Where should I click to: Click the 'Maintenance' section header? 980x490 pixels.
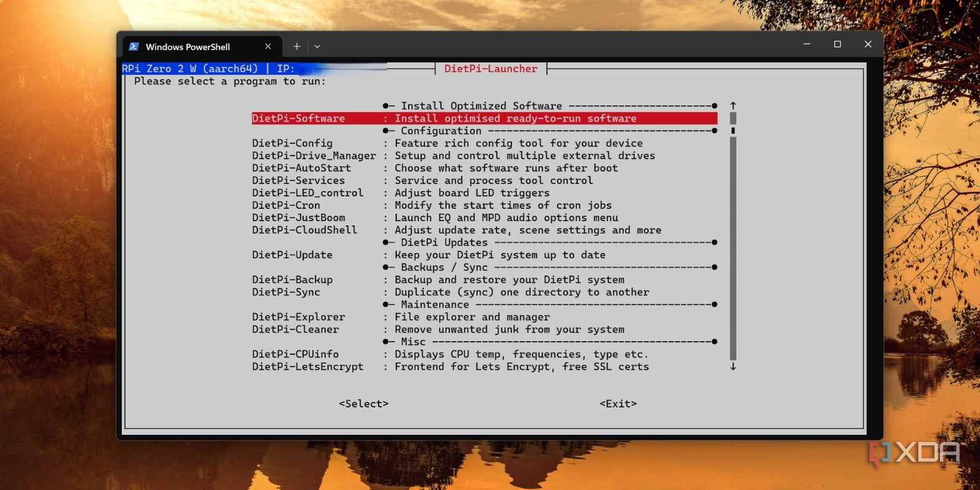pyautogui.click(x=435, y=304)
